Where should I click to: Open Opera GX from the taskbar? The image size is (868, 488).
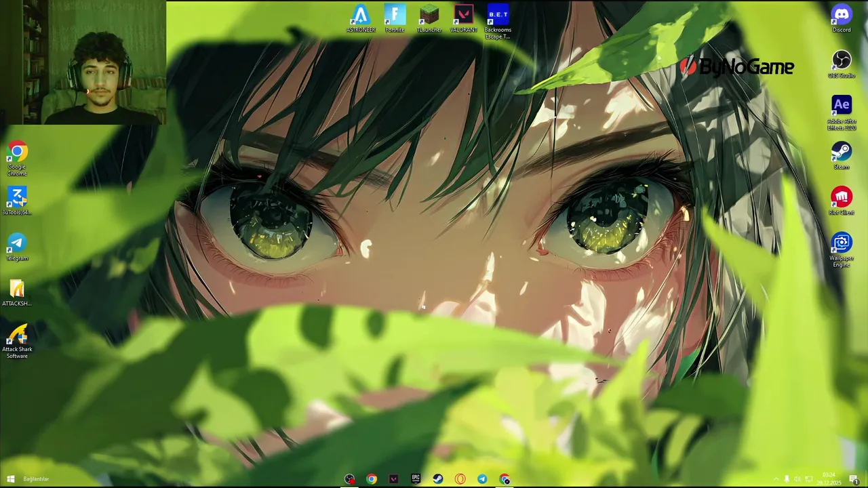coord(460,479)
